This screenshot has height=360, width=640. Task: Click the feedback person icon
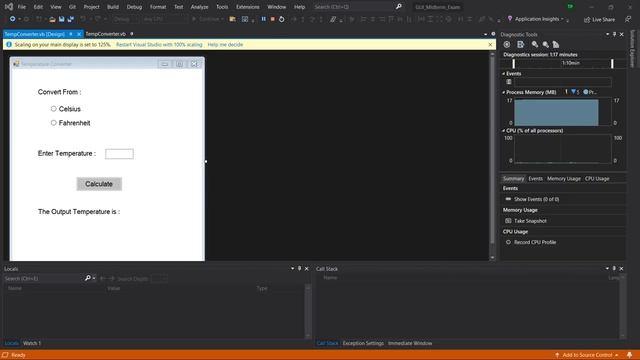628,19
